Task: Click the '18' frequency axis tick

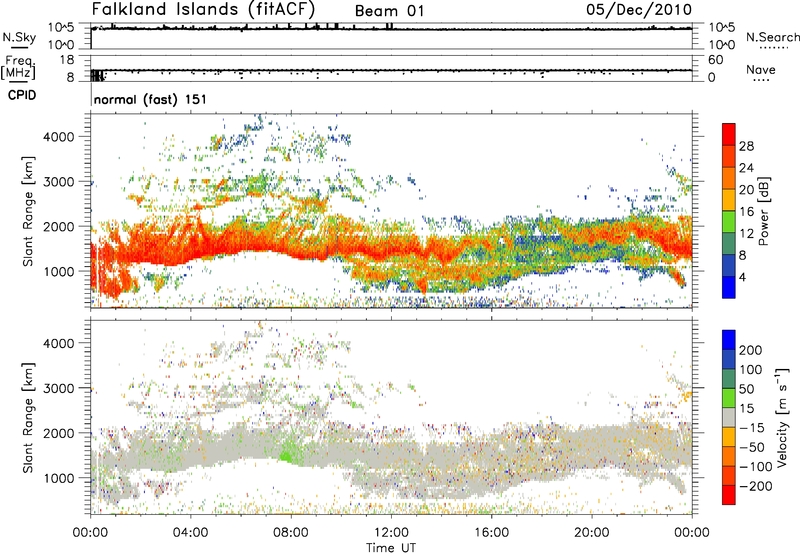Action: click(66, 60)
